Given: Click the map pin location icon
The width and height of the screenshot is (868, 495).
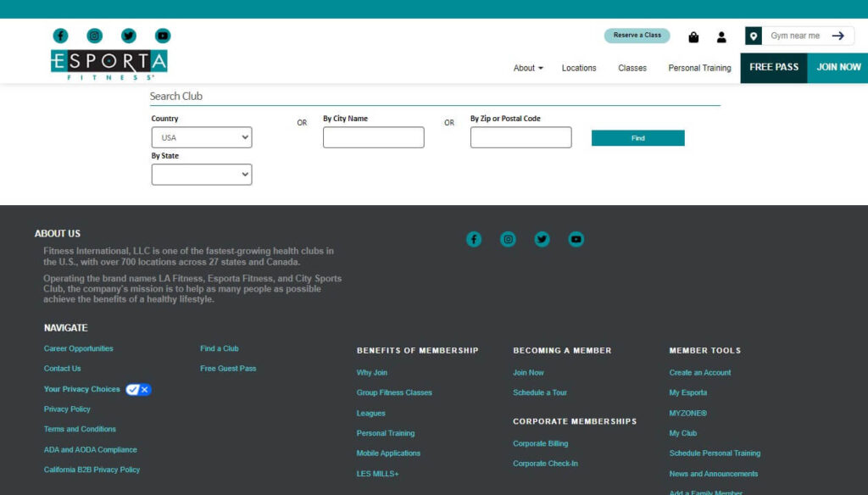Looking at the screenshot, I should 753,36.
